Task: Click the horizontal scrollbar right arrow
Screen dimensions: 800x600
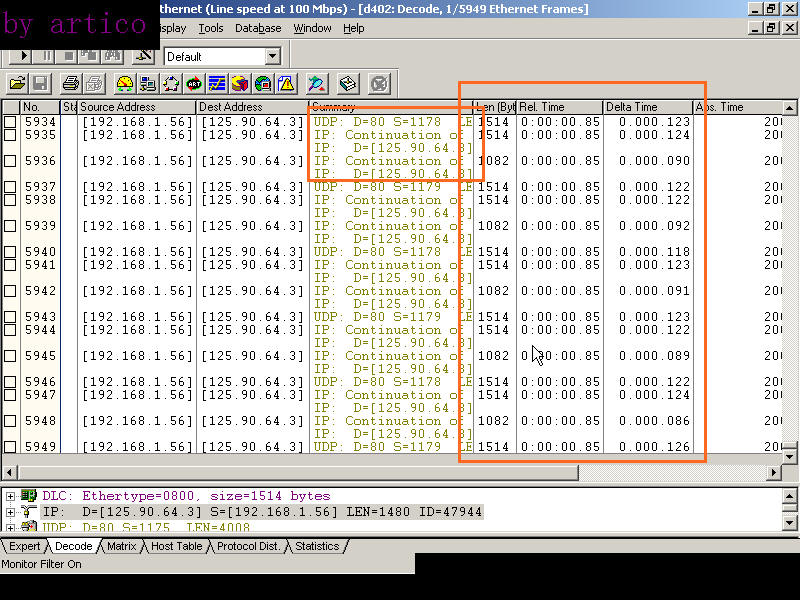Action: [x=773, y=472]
